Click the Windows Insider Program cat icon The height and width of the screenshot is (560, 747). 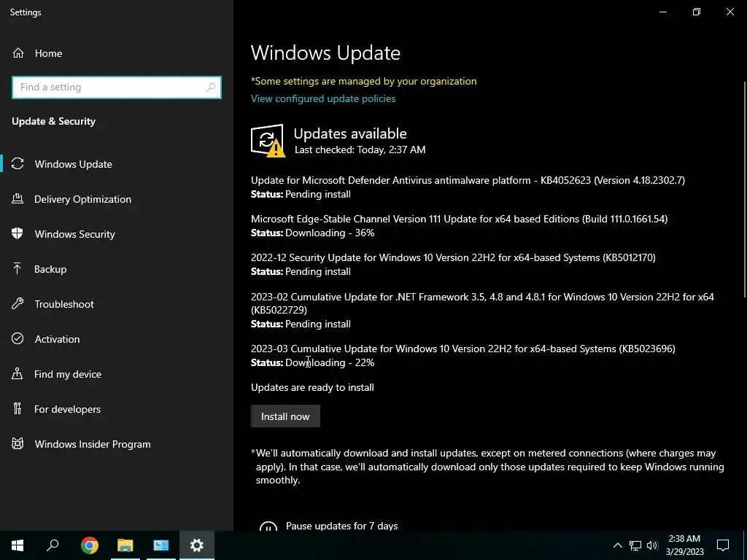pyautogui.click(x=18, y=444)
